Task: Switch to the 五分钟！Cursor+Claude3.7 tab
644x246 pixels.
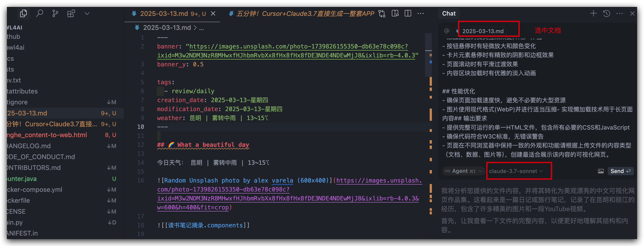Action: 305,13
